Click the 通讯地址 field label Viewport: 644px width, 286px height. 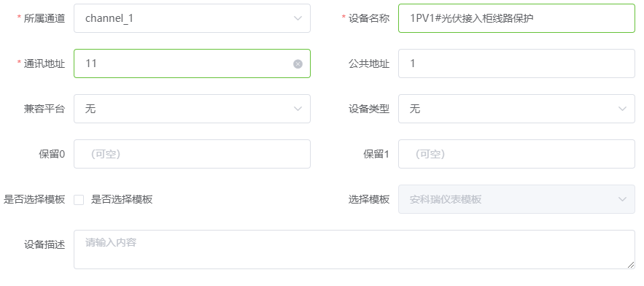(44, 63)
